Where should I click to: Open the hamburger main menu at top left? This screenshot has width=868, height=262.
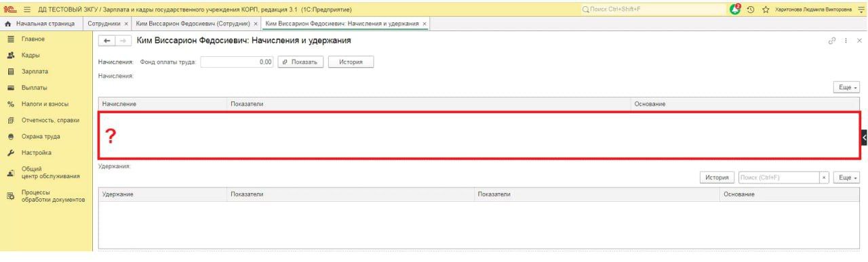pos(28,9)
